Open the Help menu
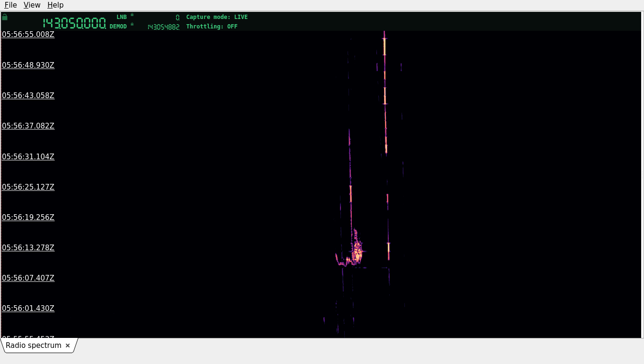Screen dimensions: 644x364 [55, 5]
